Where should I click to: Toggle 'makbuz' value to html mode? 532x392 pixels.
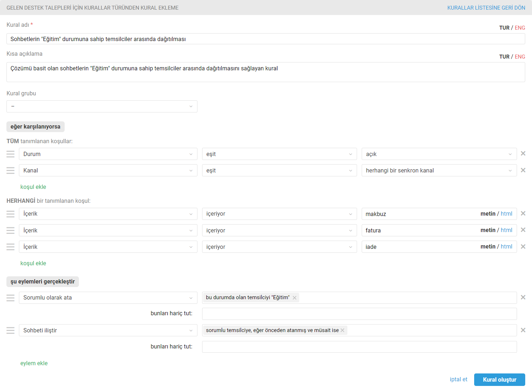[506, 214]
